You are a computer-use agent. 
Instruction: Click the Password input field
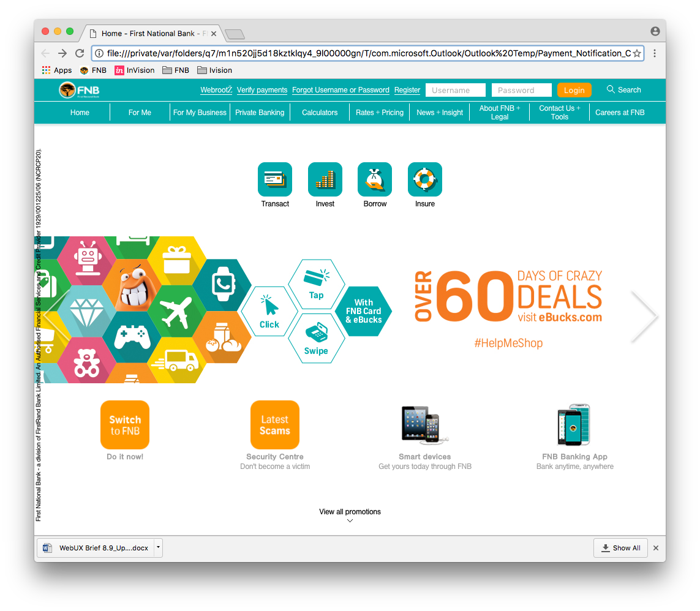pyautogui.click(x=521, y=90)
